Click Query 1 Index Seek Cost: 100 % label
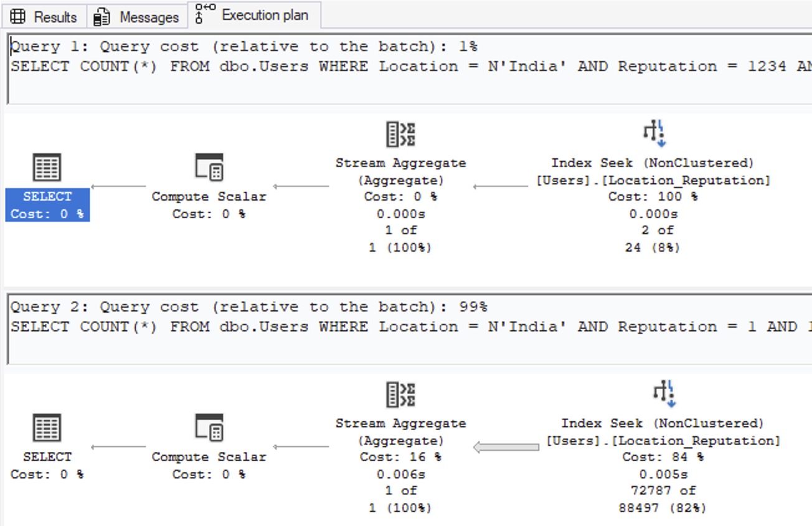The image size is (812, 526). pos(653,196)
